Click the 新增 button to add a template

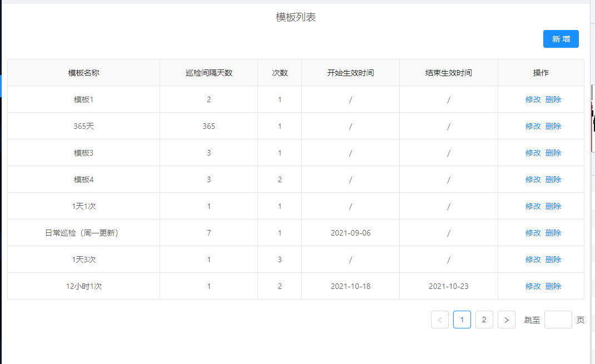click(561, 39)
